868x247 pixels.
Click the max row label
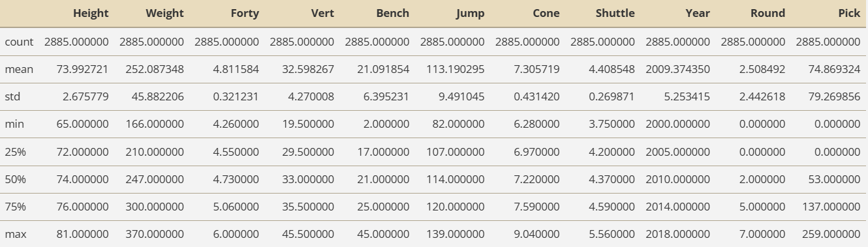[16, 233]
